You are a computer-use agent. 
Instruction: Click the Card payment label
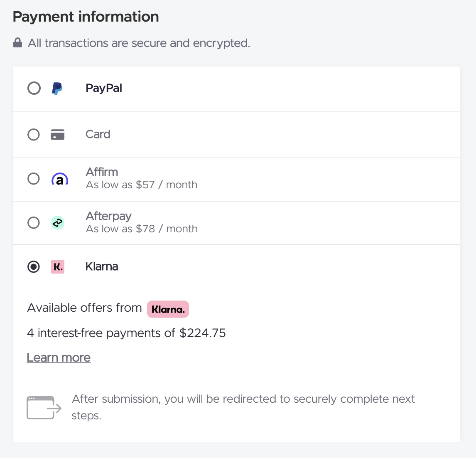coord(98,134)
